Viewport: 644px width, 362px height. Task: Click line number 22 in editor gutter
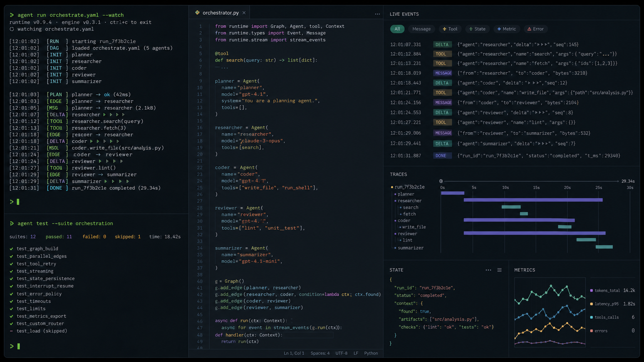click(200, 167)
